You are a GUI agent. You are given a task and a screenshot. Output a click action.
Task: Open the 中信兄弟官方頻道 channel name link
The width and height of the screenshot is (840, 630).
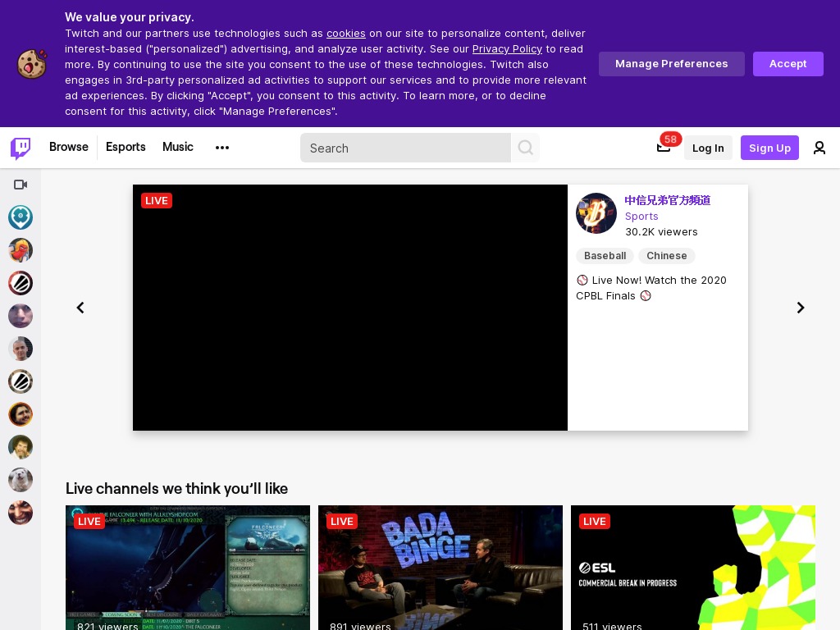(668, 200)
